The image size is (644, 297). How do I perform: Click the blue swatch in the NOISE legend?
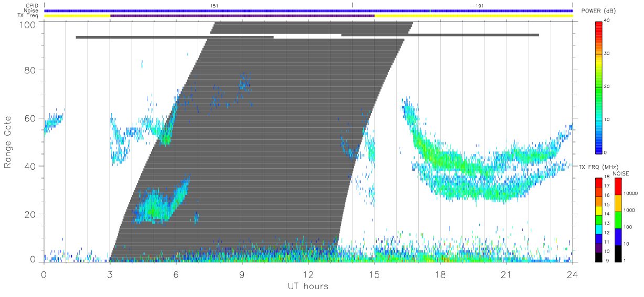coord(618,236)
